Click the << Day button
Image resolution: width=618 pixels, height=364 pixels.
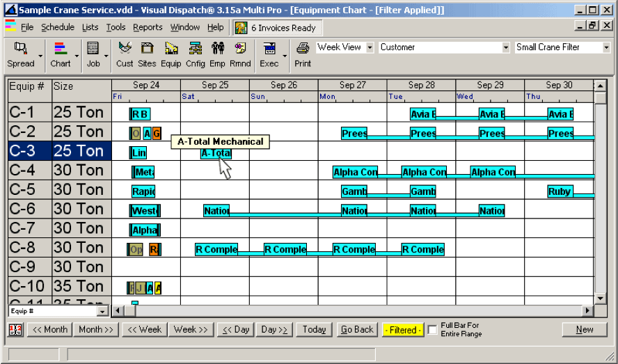coord(236,330)
